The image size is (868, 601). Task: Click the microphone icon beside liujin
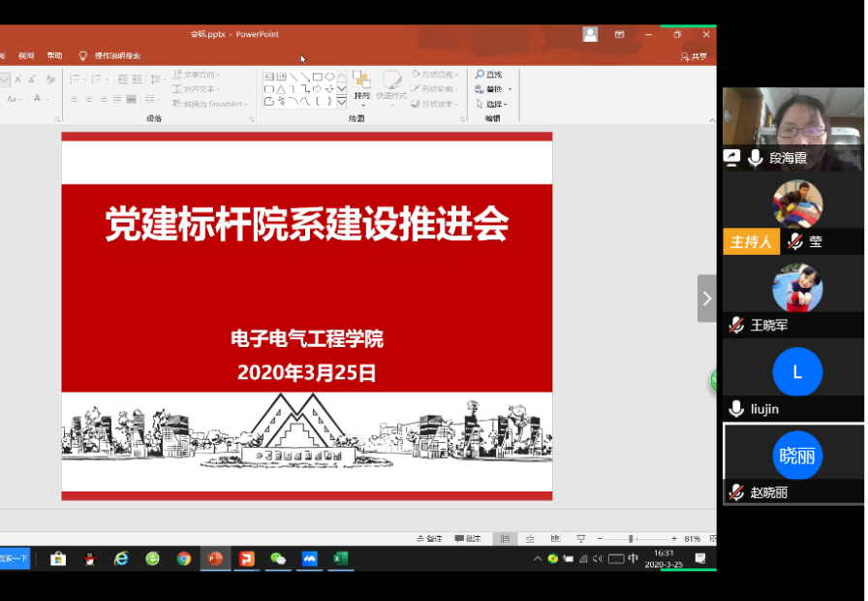737,409
